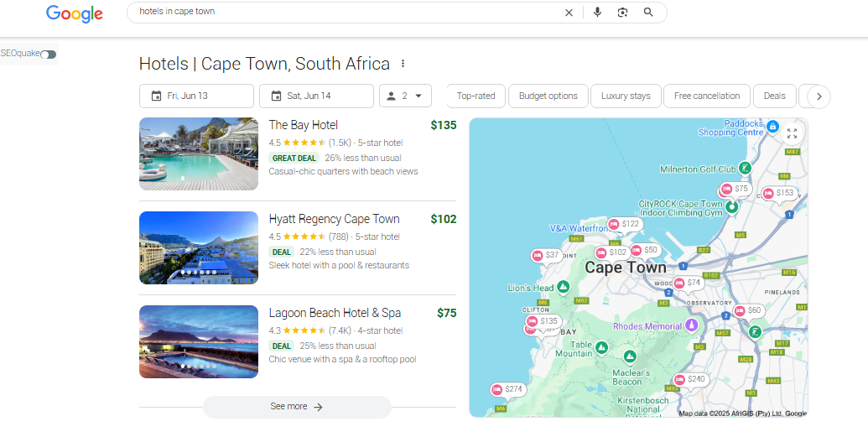The width and height of the screenshot is (868, 437).
Task: Toggle the SEOquake switch
Action: [48, 55]
